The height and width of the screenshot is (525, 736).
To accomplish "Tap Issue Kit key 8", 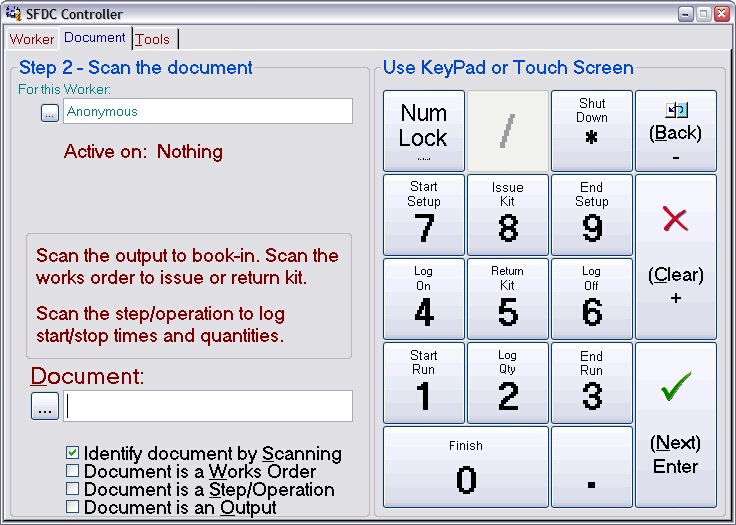I will [508, 215].
